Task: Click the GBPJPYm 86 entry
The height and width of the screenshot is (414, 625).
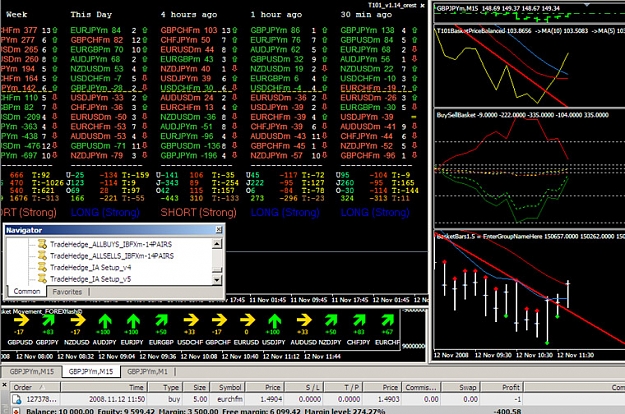Action: (x=275, y=30)
